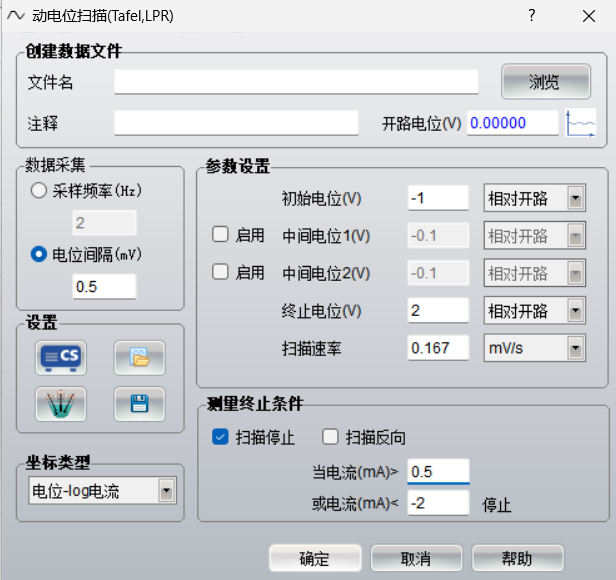Open the 终止电位 reference dropdown
Screen dimensions: 616x580
click(535, 310)
